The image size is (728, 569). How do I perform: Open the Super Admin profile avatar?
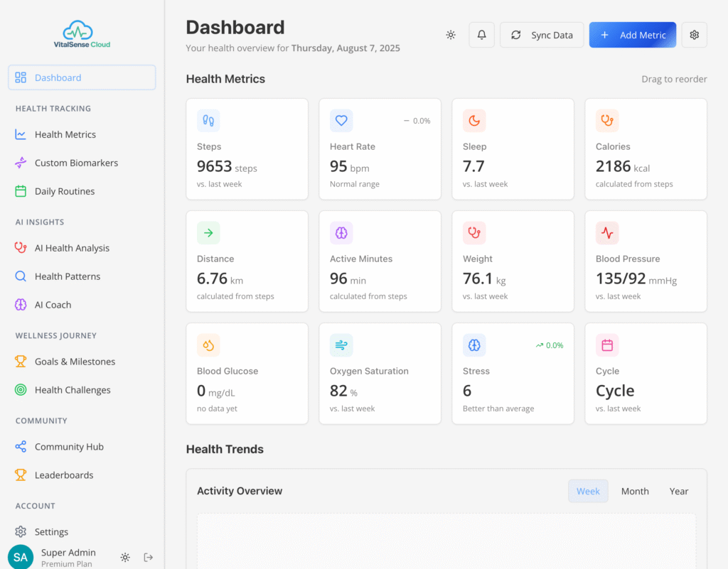click(x=21, y=558)
